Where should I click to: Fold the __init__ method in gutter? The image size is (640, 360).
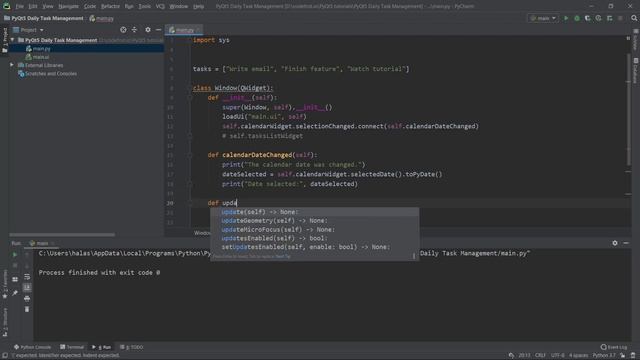pyautogui.click(x=190, y=98)
